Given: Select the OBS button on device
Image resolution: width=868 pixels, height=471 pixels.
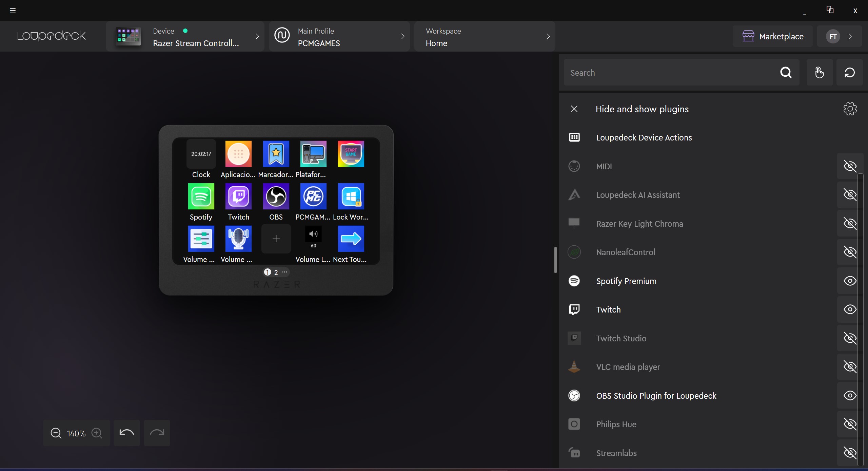Looking at the screenshot, I should [276, 196].
